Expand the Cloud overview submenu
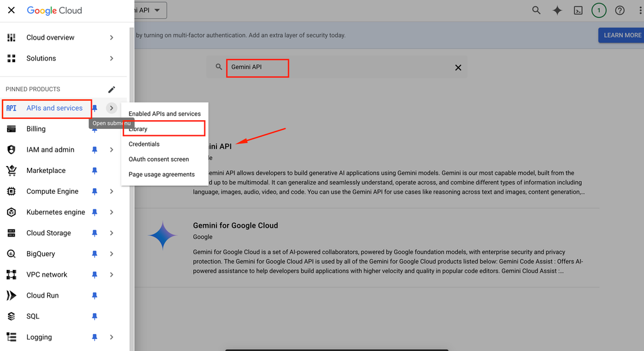This screenshot has width=644, height=351. click(111, 38)
